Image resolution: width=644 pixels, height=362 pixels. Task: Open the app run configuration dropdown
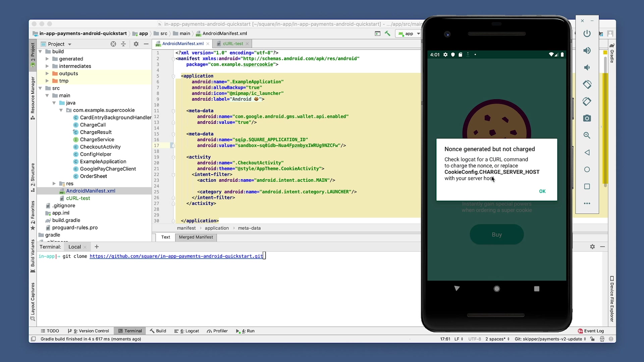click(x=409, y=34)
